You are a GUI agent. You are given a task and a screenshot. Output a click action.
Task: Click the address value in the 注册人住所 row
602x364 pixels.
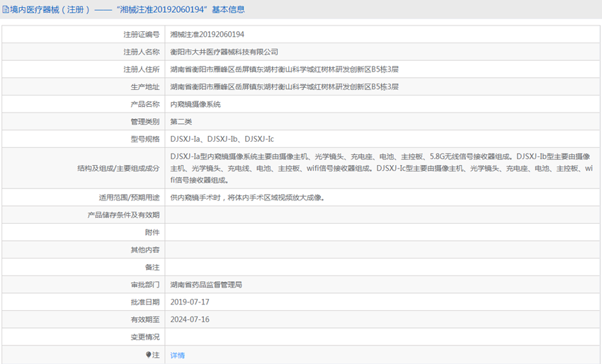point(285,69)
